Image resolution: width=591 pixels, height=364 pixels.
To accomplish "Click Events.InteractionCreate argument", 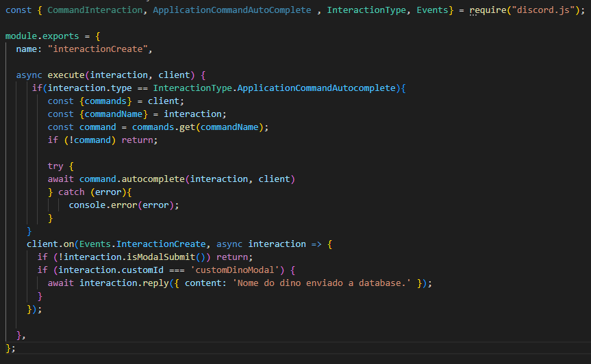I will (x=142, y=244).
